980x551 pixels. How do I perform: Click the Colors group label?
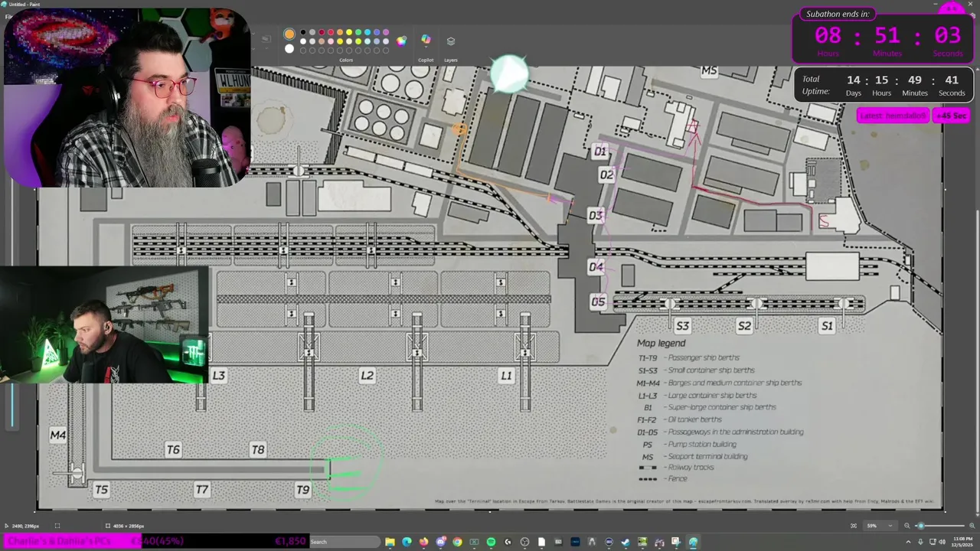(x=346, y=60)
